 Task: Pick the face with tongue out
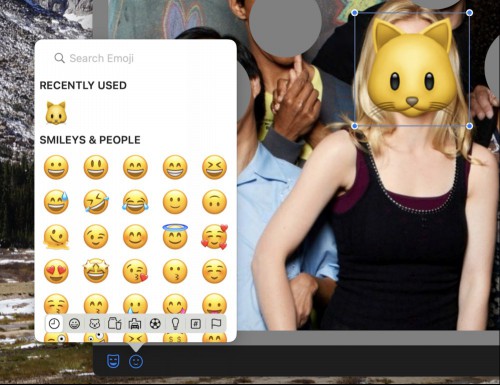click(x=214, y=304)
